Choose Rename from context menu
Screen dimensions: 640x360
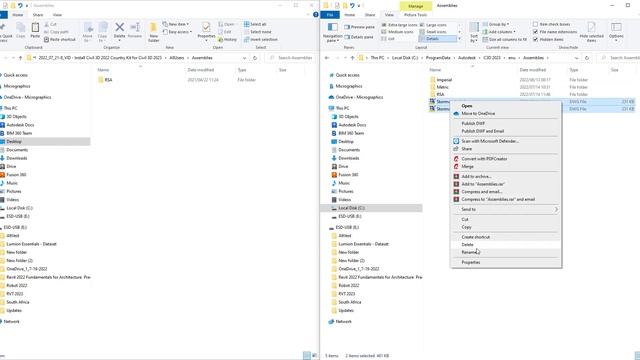(x=506, y=252)
